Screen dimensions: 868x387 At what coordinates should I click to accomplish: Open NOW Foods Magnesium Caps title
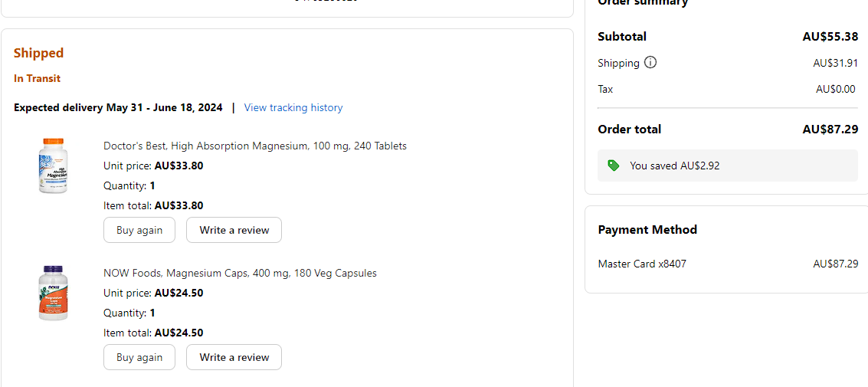point(241,273)
